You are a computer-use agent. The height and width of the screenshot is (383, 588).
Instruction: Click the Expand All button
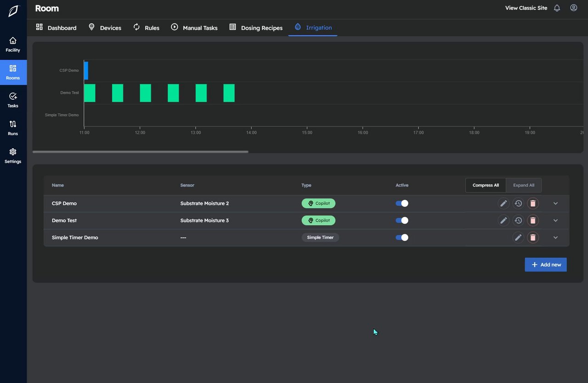[x=524, y=185]
